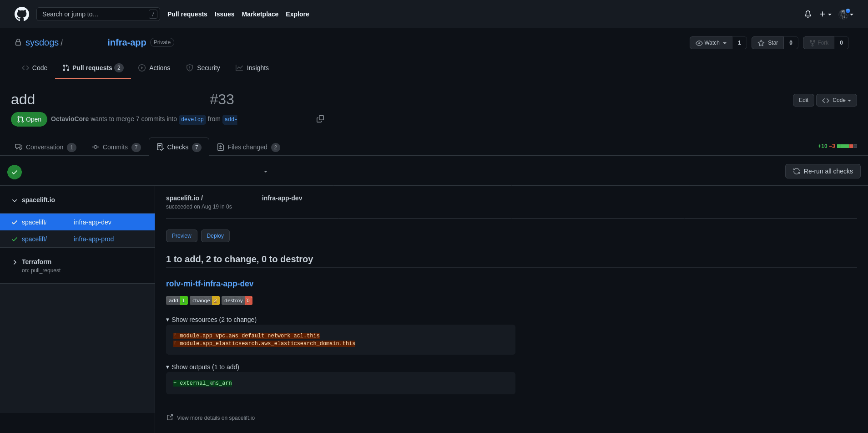Click the external_kms_arn output line
Screen dimensions: 868x433
(x=202, y=383)
